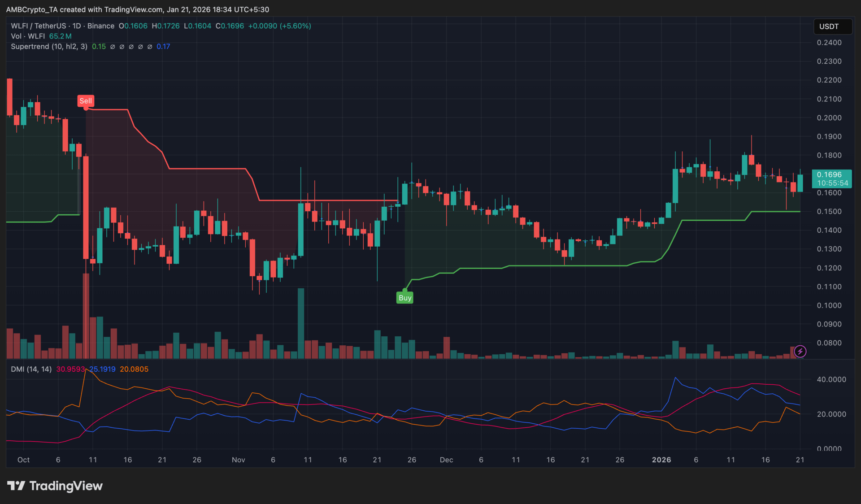This screenshot has width=861, height=504.
Task: Click the TradingView logo icon
Action: point(16,486)
